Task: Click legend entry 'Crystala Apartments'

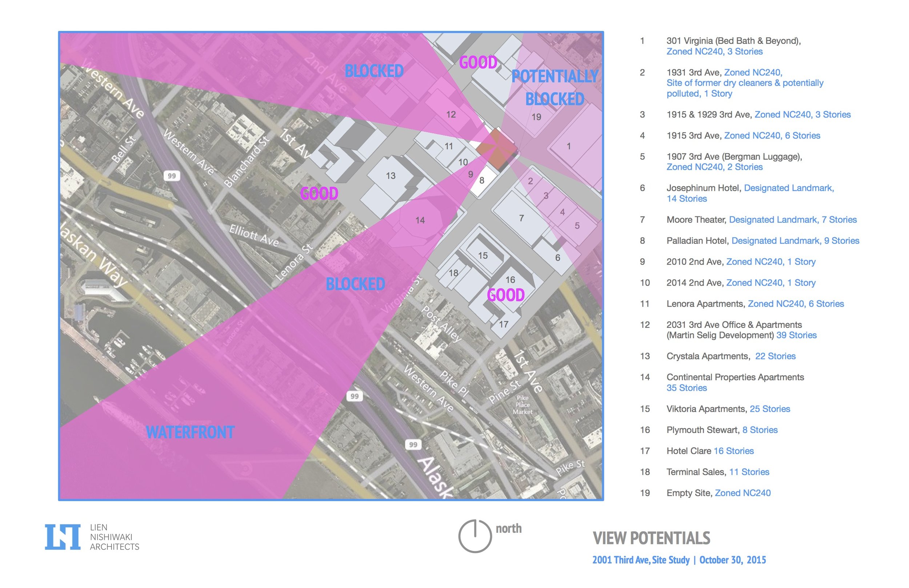Action: (x=708, y=356)
